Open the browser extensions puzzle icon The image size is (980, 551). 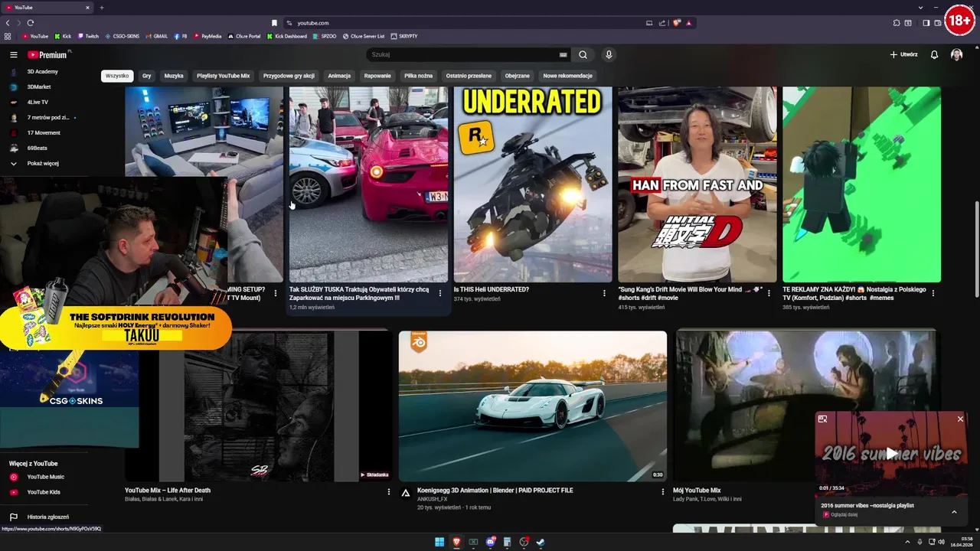897,23
